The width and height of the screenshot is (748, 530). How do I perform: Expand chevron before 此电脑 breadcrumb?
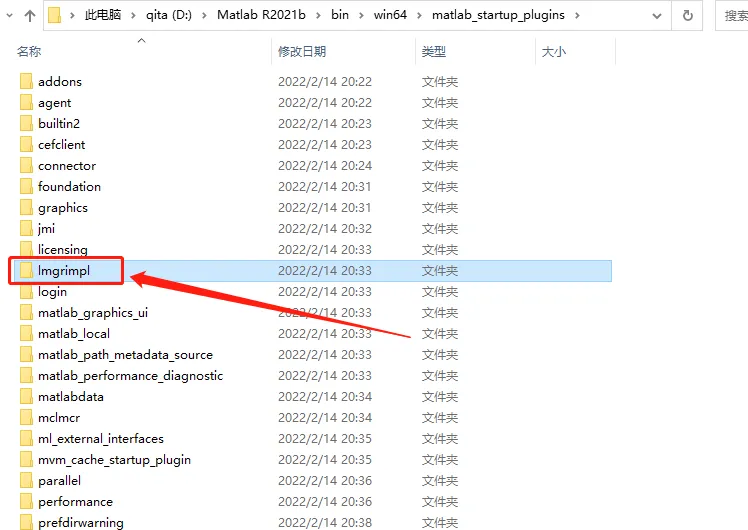[x=72, y=16]
